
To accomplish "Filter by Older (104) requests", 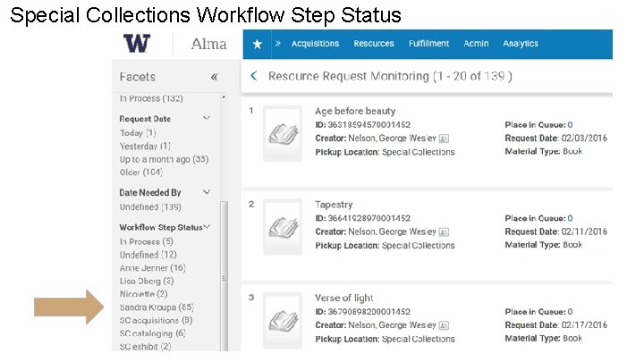I will (x=141, y=173).
